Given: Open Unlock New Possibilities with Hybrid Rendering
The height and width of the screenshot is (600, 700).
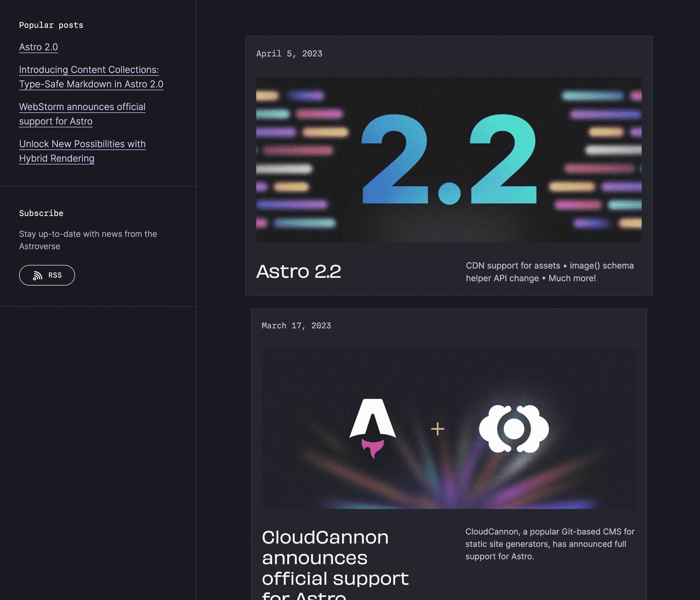Looking at the screenshot, I should 82,151.
